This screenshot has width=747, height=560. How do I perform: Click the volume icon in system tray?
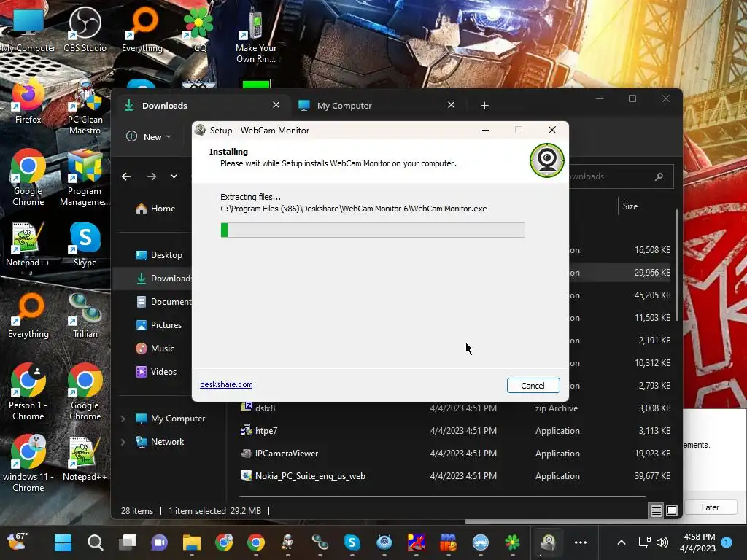(662, 542)
